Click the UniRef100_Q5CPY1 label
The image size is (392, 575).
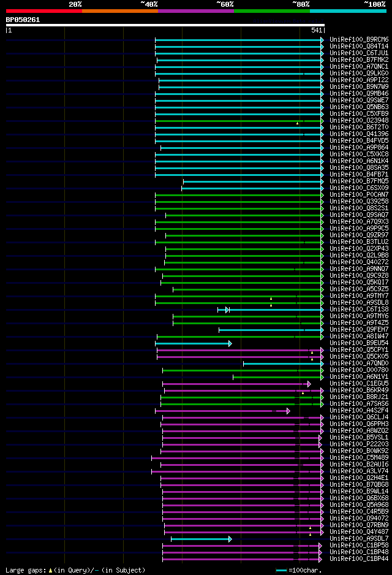[x=359, y=350]
